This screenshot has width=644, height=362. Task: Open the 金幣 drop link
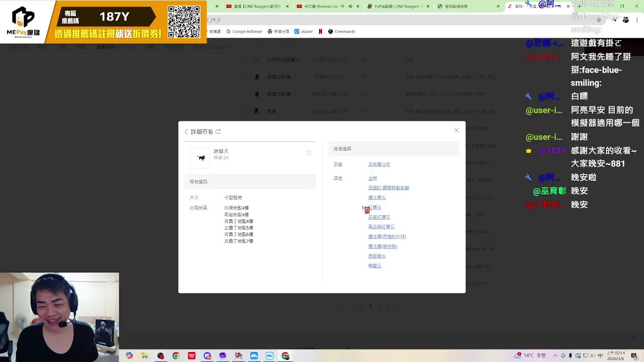click(372, 178)
